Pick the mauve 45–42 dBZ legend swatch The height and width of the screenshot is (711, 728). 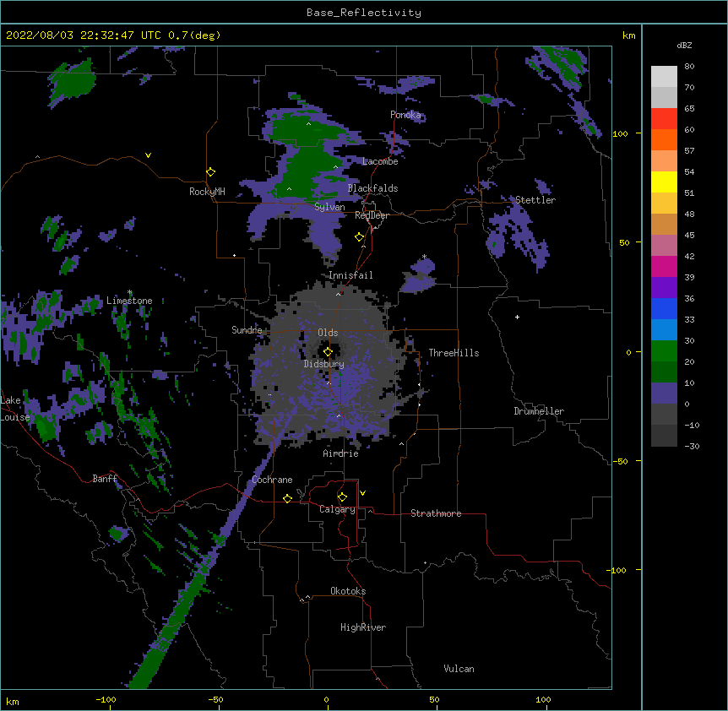pyautogui.click(x=664, y=246)
